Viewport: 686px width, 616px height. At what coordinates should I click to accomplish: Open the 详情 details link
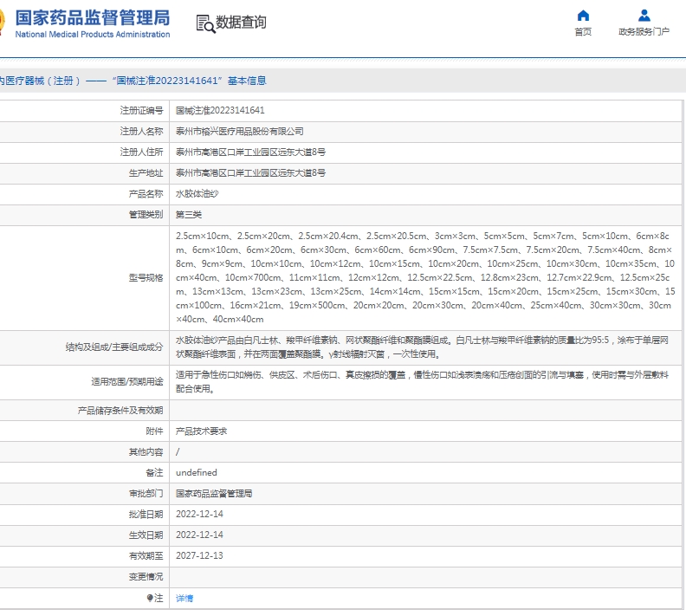[184, 598]
